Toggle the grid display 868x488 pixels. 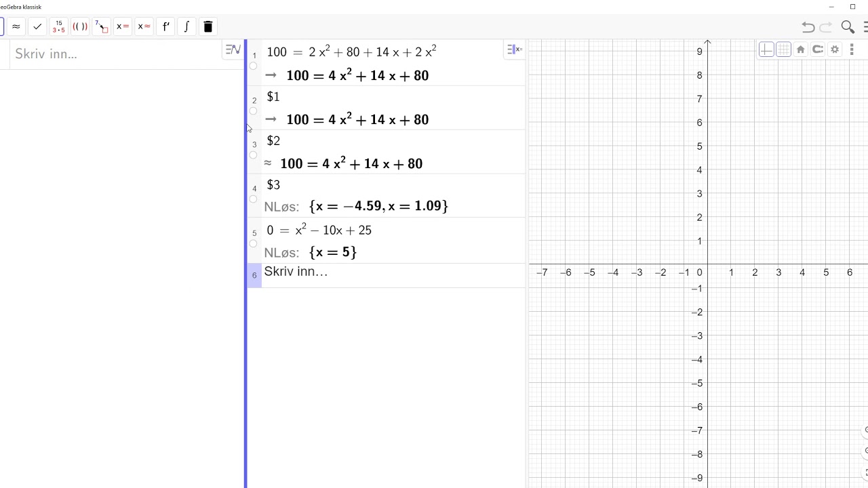(x=783, y=49)
